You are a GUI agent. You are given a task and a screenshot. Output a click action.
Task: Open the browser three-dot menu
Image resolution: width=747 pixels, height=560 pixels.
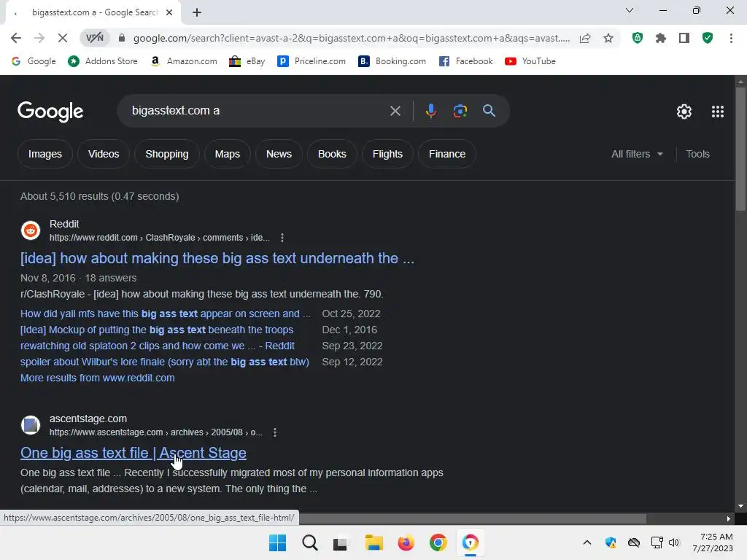point(731,38)
